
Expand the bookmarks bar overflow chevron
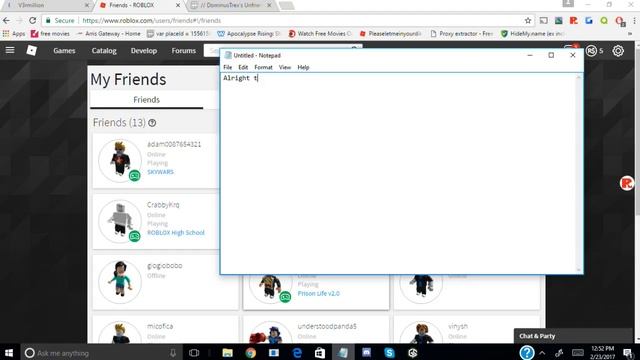pyautogui.click(x=630, y=33)
